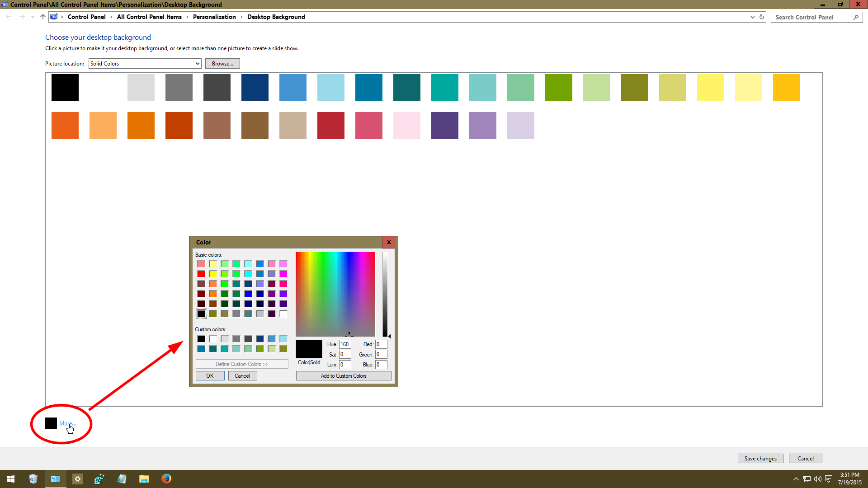868x488 pixels.
Task: Click Cancel in the Color dialog
Action: pos(242,375)
